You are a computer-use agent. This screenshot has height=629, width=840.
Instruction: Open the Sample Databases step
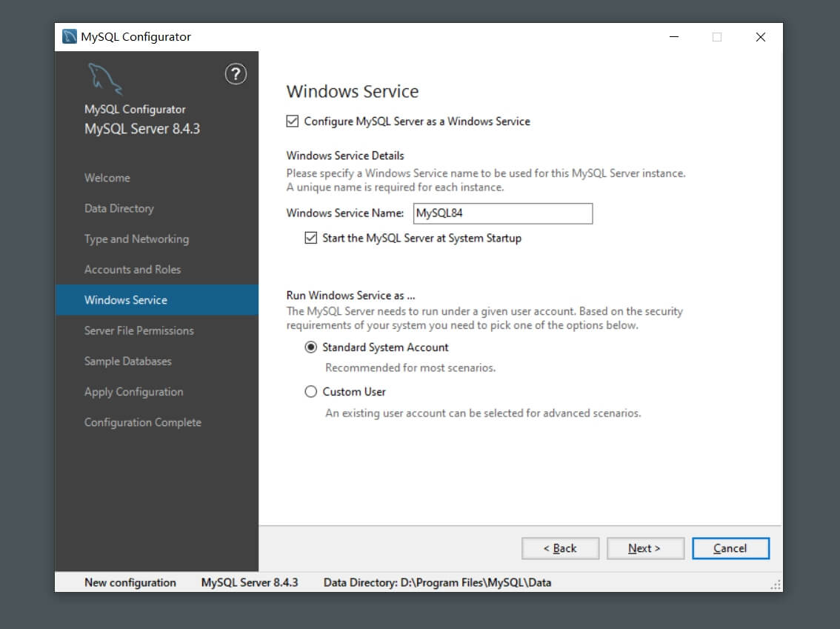coord(156,361)
